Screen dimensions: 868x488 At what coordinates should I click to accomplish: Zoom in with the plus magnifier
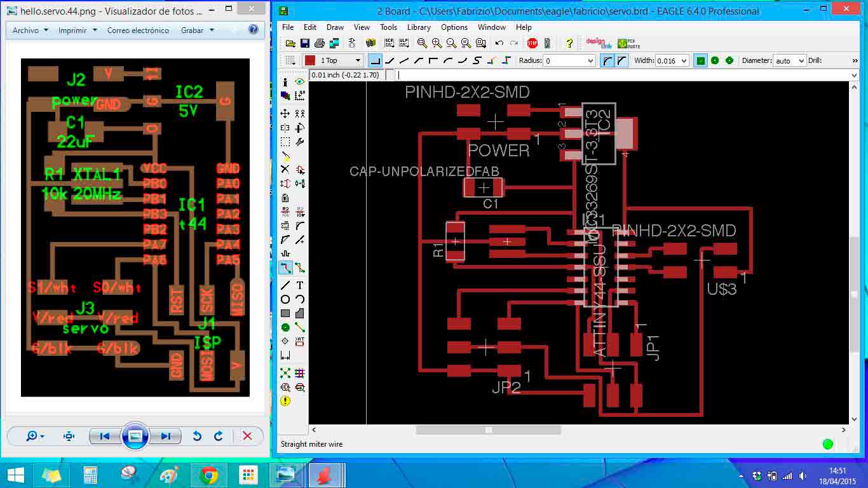(x=437, y=43)
